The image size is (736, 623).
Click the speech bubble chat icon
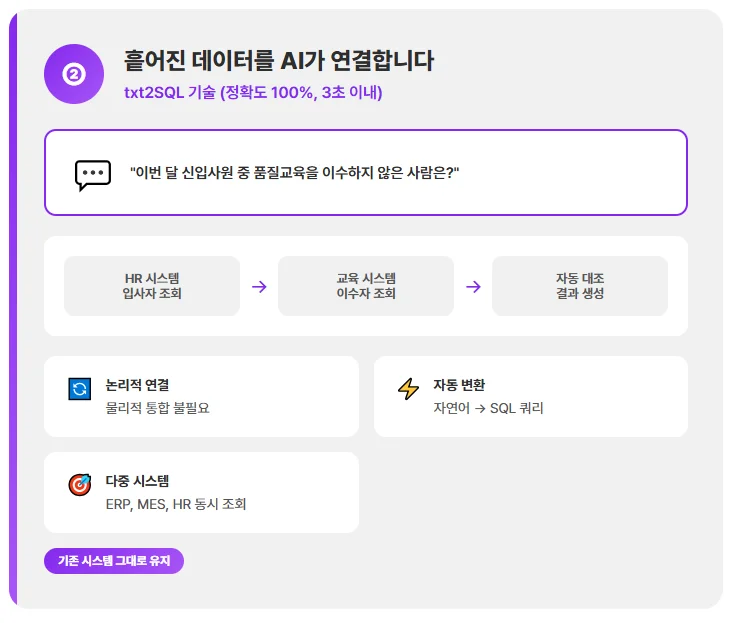[93, 173]
